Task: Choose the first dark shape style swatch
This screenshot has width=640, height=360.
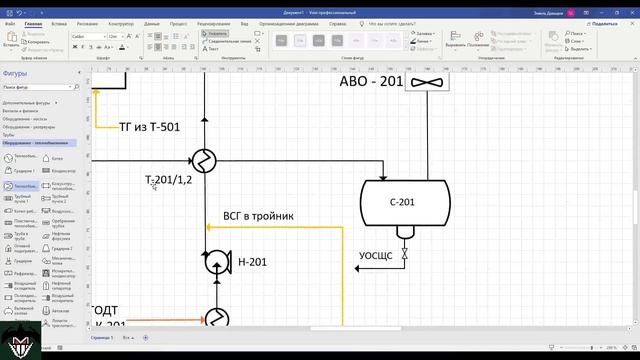Action: 281,40
